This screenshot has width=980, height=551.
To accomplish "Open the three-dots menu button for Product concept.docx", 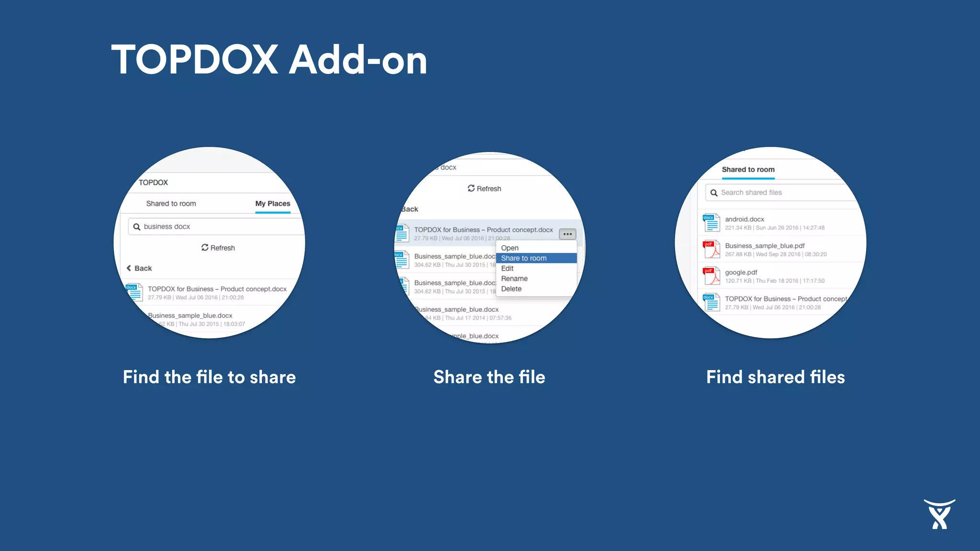I will pyautogui.click(x=568, y=234).
